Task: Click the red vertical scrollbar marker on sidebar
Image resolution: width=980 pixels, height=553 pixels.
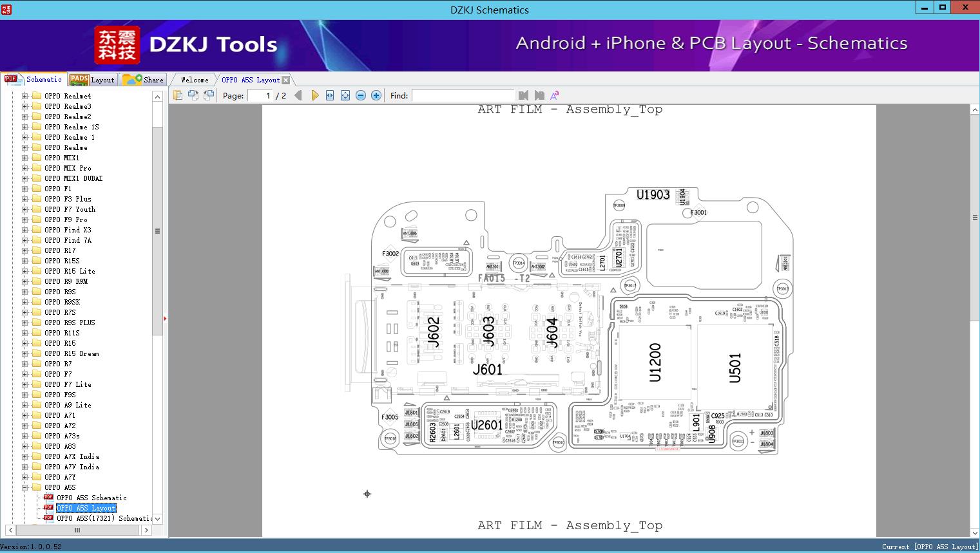Action: pyautogui.click(x=166, y=317)
